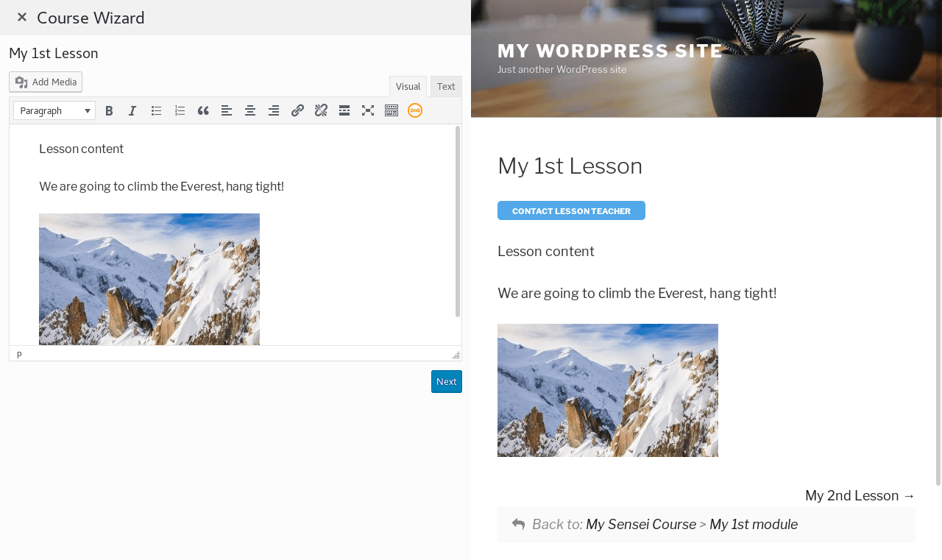Click the insert link icon

point(297,111)
